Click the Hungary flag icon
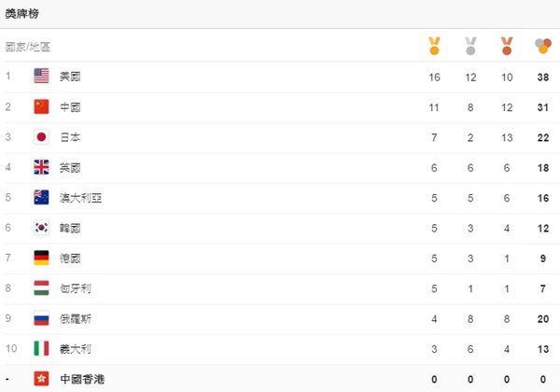560x392 pixels. point(41,287)
